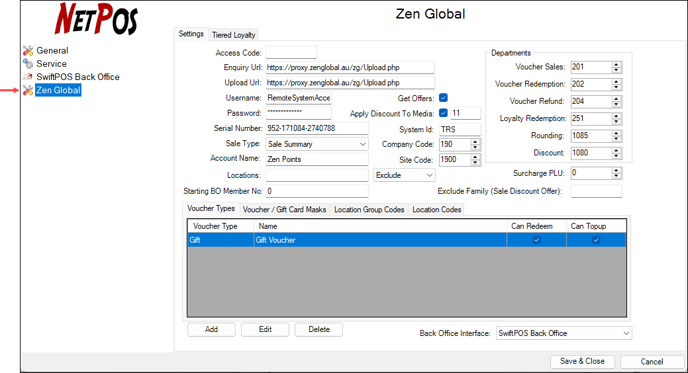The height and width of the screenshot is (373, 688).
Task: Click the Zen Global tools icon
Action: [28, 90]
